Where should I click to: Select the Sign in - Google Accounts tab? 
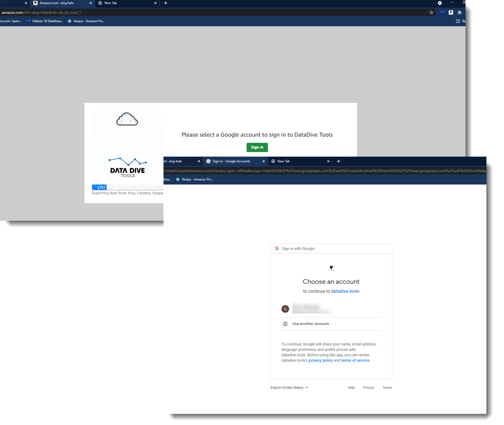[235, 161]
